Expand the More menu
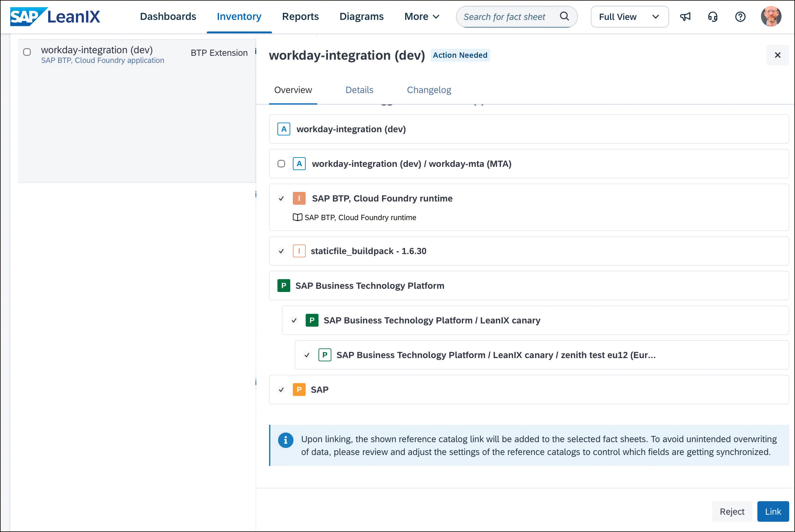The image size is (795, 532). (x=422, y=16)
